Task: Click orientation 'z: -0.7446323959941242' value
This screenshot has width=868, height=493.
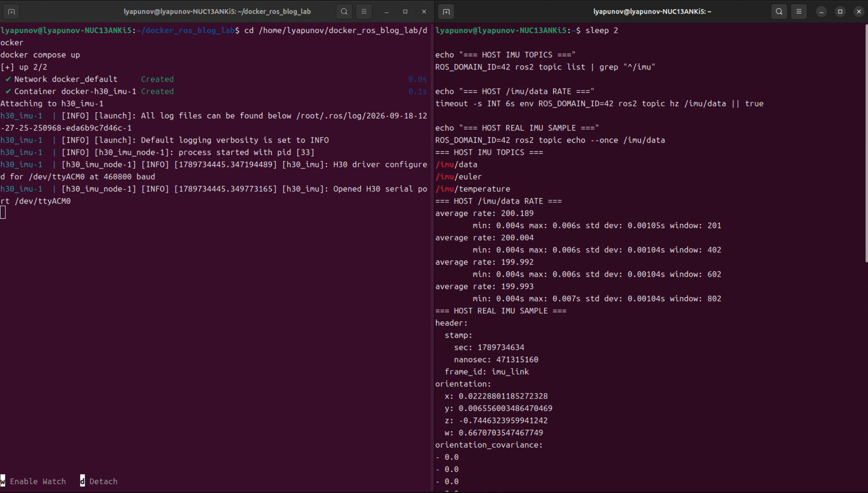Action: click(496, 421)
